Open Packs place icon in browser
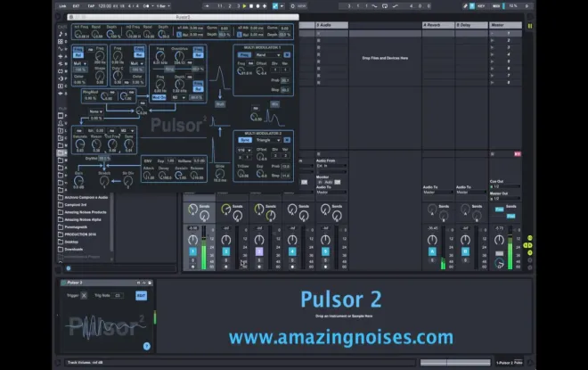Viewport: 588px width, 370px height. tap(61, 116)
